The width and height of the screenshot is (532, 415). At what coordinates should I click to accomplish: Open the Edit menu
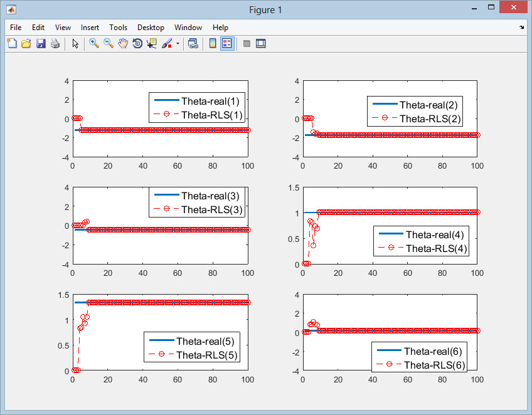pos(38,28)
